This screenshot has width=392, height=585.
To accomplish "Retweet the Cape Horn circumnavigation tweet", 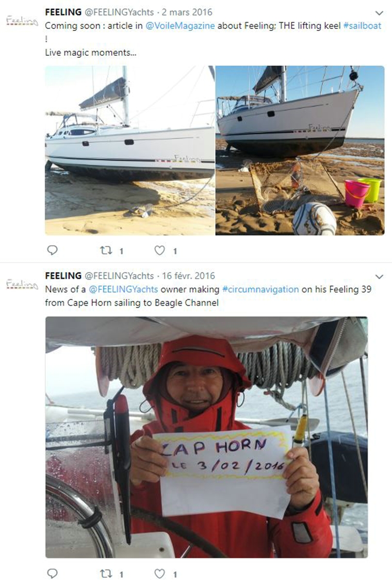I will (x=106, y=573).
